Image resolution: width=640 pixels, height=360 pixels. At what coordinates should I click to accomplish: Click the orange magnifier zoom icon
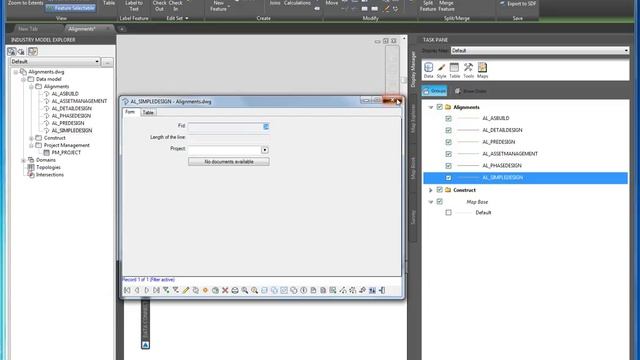(x=255, y=290)
